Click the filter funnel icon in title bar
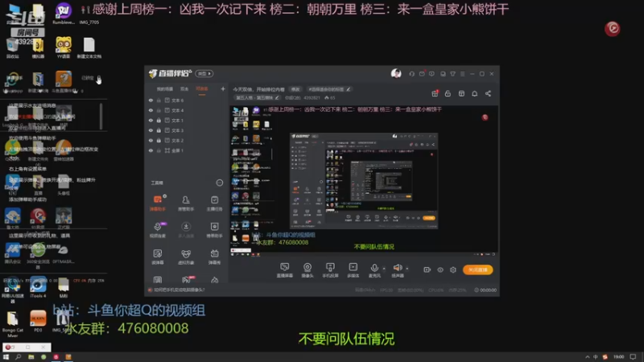The width and height of the screenshot is (644, 362). click(x=452, y=74)
